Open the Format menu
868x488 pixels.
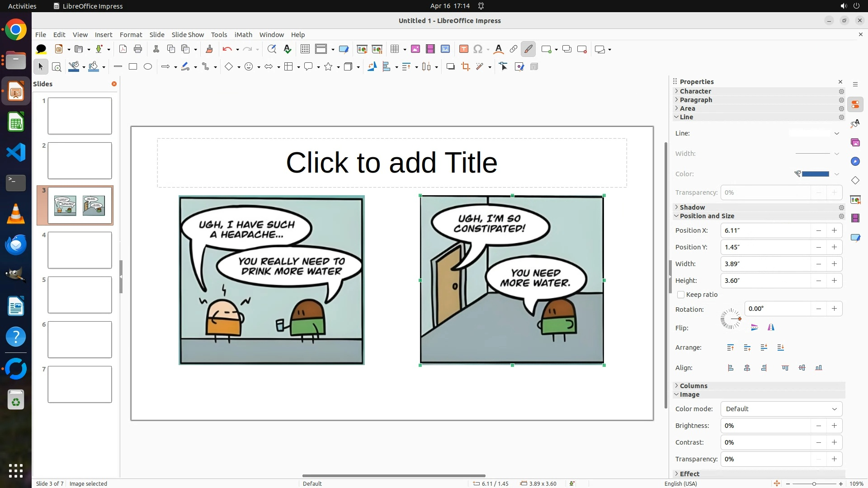(131, 35)
